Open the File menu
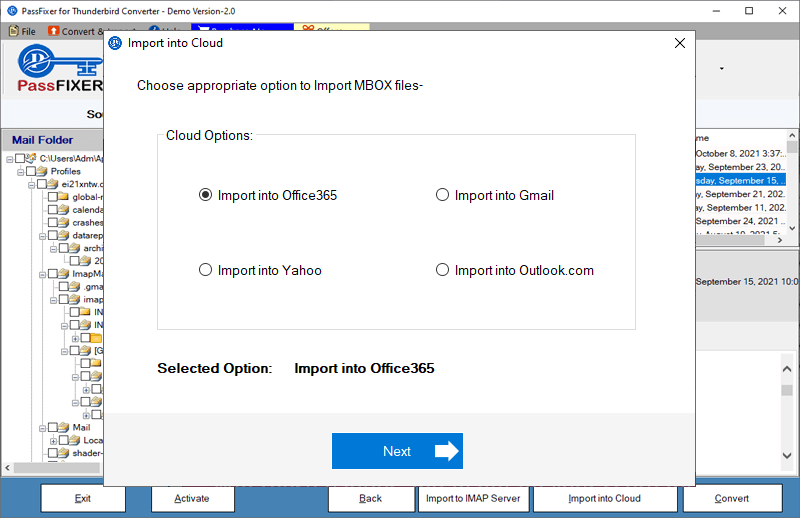This screenshot has height=518, width=800. click(22, 31)
